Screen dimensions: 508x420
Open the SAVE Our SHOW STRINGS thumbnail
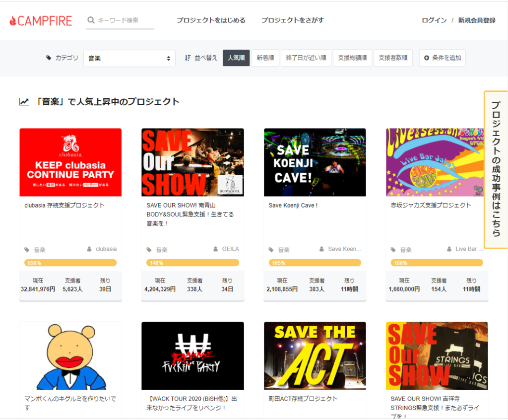tap(437, 356)
